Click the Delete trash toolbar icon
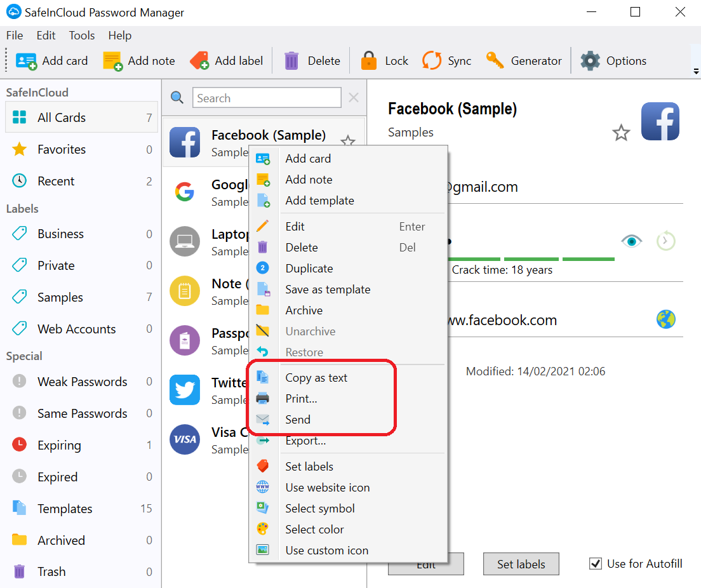The width and height of the screenshot is (701, 588). (291, 61)
